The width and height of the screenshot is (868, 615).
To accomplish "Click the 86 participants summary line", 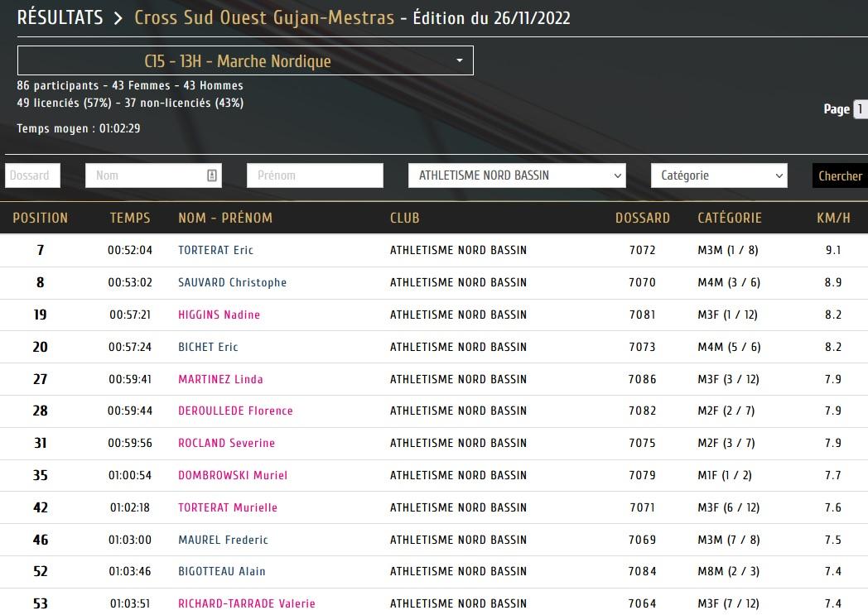I will [x=130, y=85].
